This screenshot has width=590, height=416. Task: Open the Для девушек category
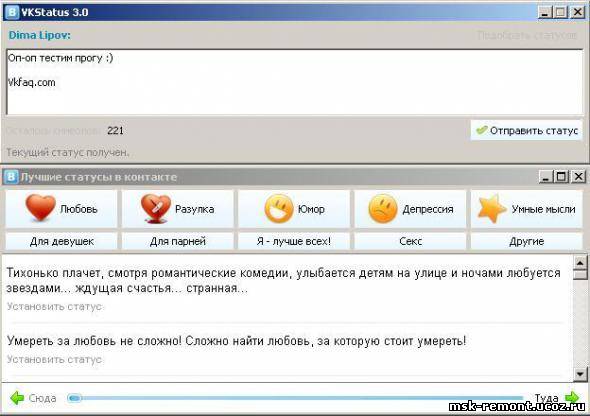[61, 241]
